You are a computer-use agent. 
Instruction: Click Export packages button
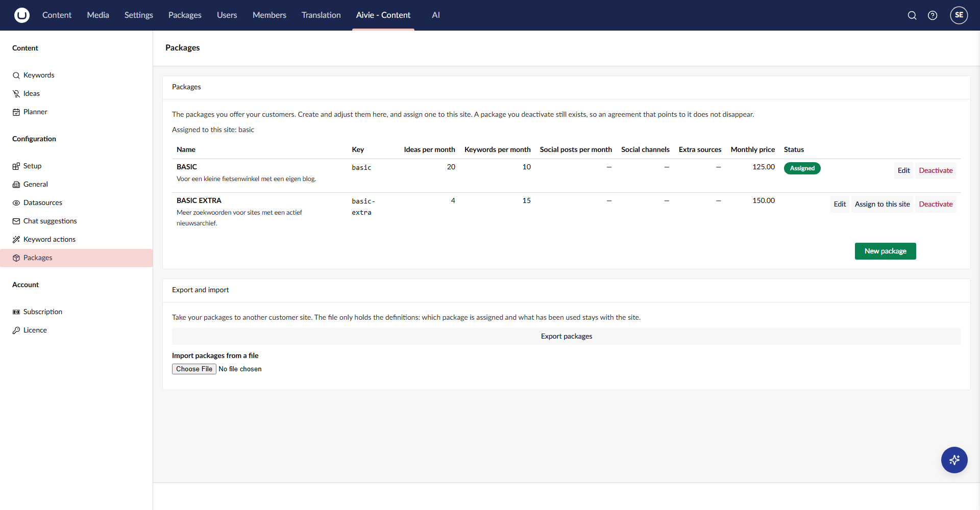point(567,336)
